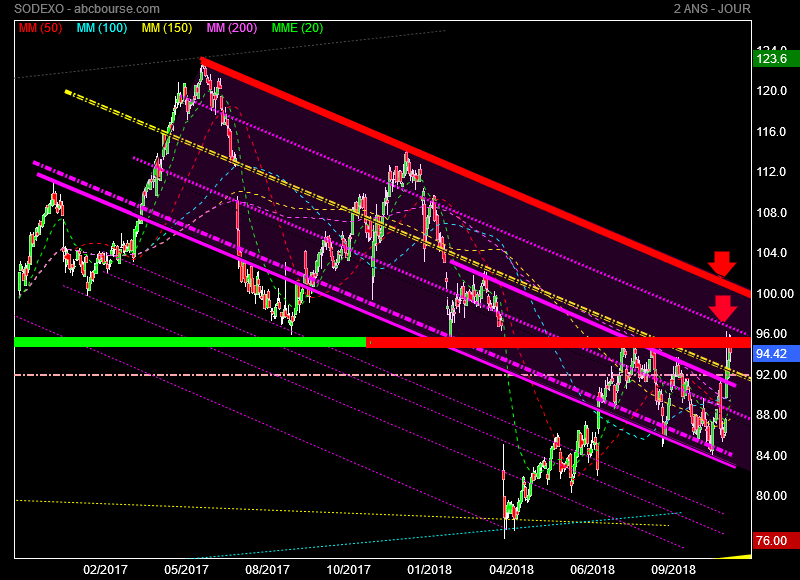Click the MME (20) legend label
Image resolution: width=800 pixels, height=580 pixels.
(297, 28)
